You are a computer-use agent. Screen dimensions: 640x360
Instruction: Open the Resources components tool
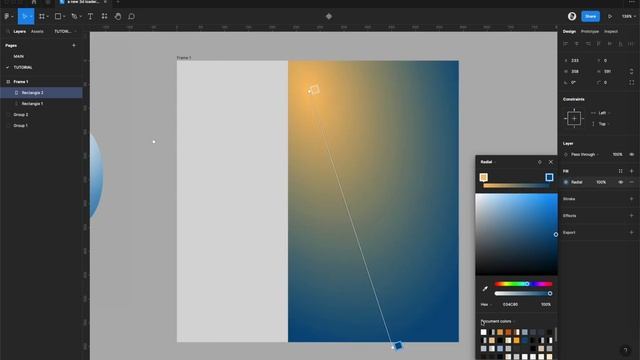pos(104,16)
